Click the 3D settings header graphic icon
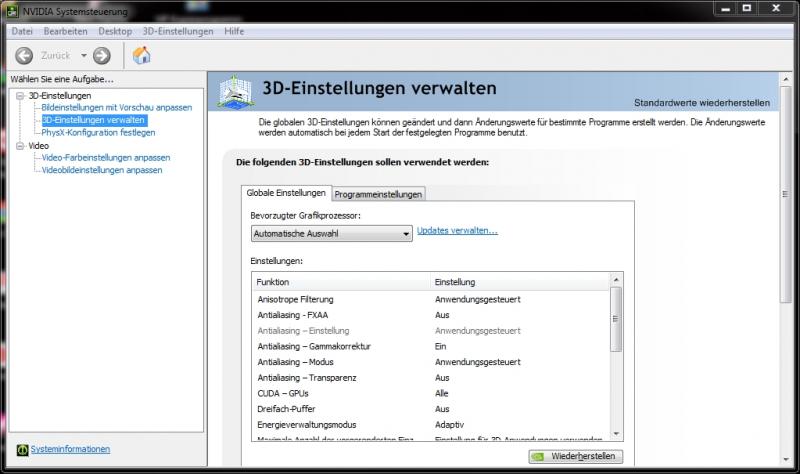800x474 pixels. tap(236, 92)
